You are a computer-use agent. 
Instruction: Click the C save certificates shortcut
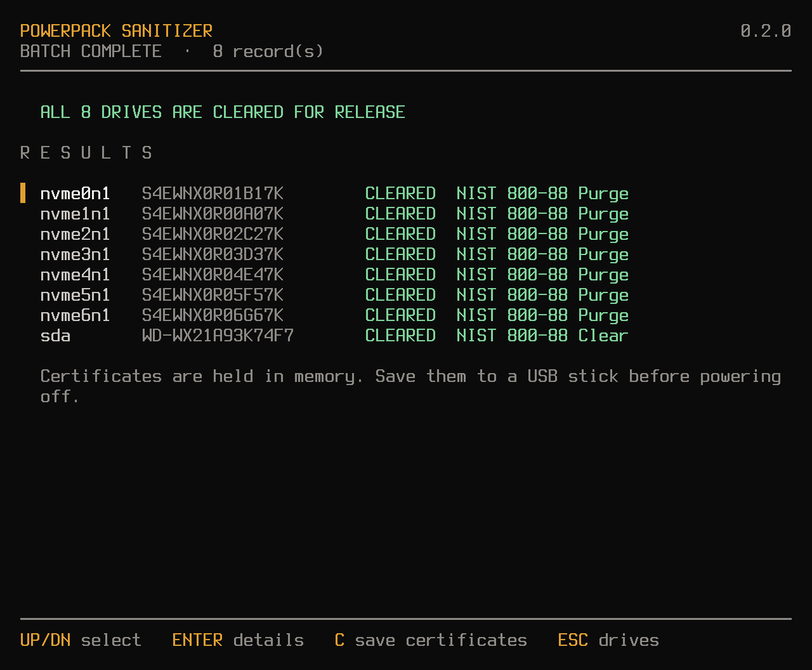pyautogui.click(x=431, y=640)
